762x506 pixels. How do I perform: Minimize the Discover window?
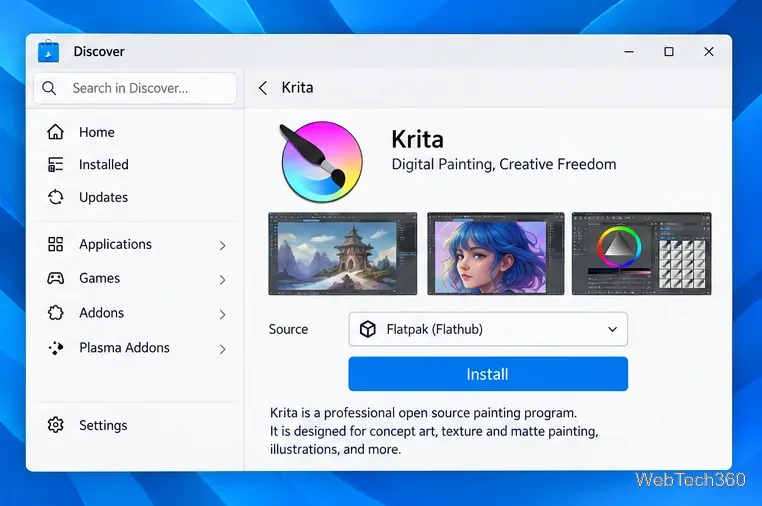pyautogui.click(x=629, y=52)
